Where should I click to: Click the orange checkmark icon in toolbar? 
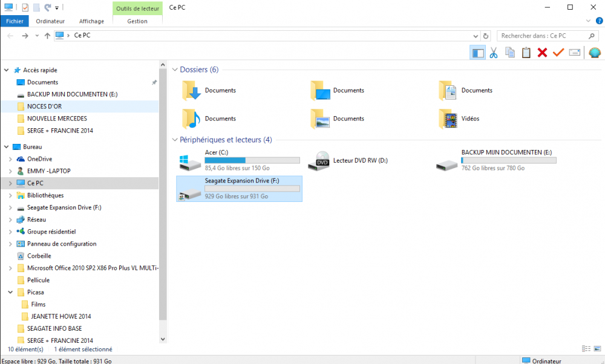click(558, 53)
